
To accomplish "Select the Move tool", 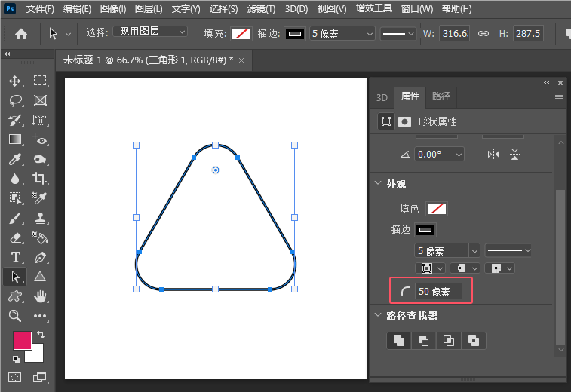I will (x=15, y=81).
